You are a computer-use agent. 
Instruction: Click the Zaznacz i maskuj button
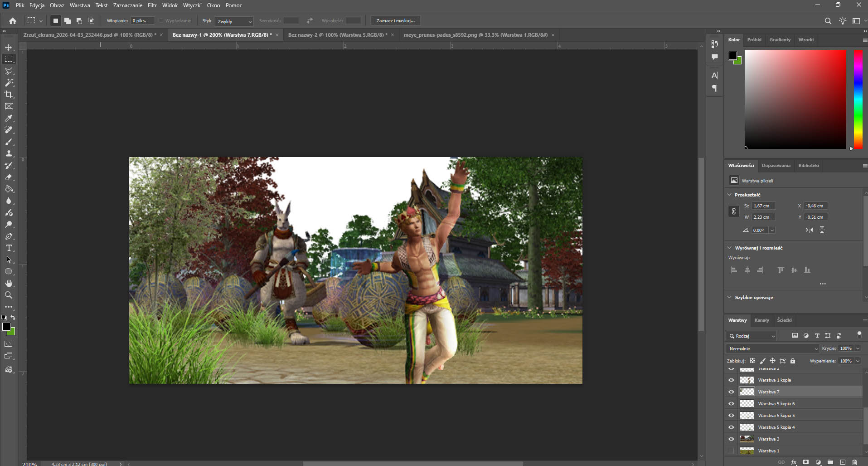tap(395, 21)
